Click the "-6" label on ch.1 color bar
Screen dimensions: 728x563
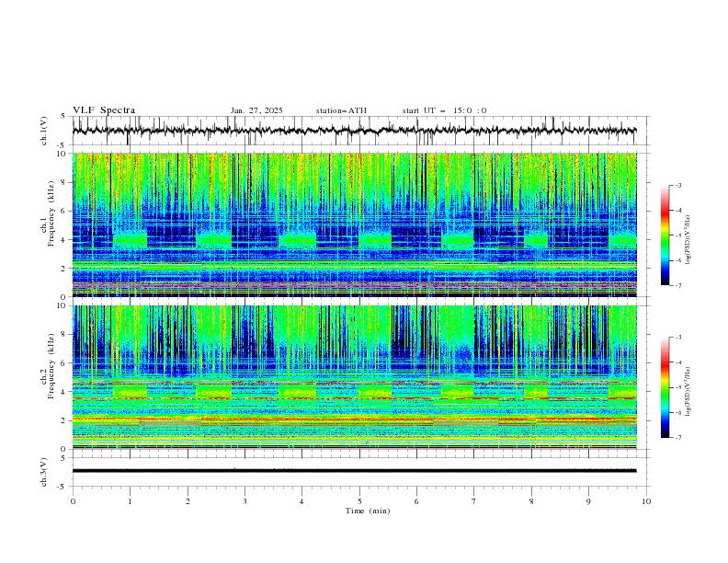[x=678, y=260]
